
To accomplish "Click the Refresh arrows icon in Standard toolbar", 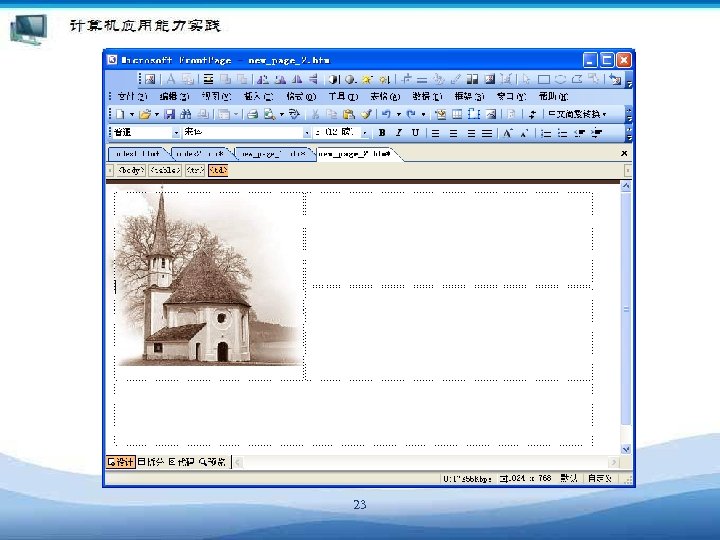I will pos(532,114).
